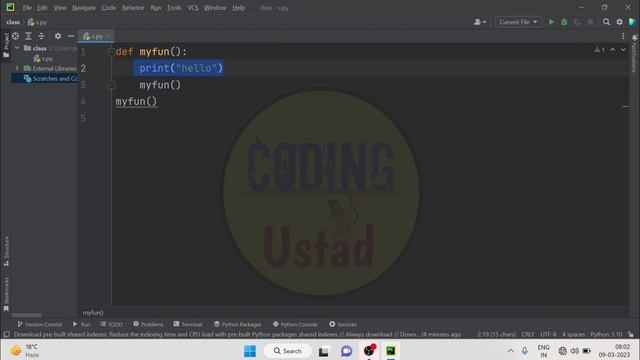Image resolution: width=640 pixels, height=360 pixels.
Task: Click Collapse All icon in Project panel
Action: point(41,36)
